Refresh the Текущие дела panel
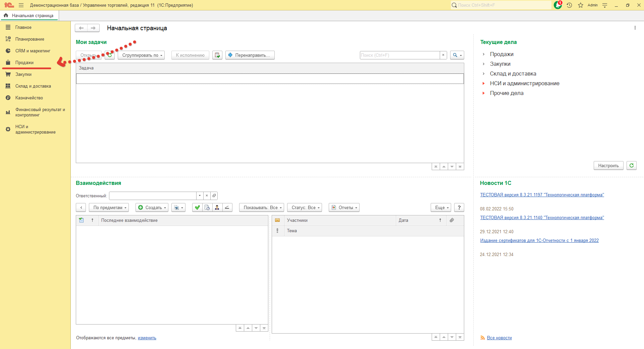Viewport: 644px width, 349px height. (631, 165)
